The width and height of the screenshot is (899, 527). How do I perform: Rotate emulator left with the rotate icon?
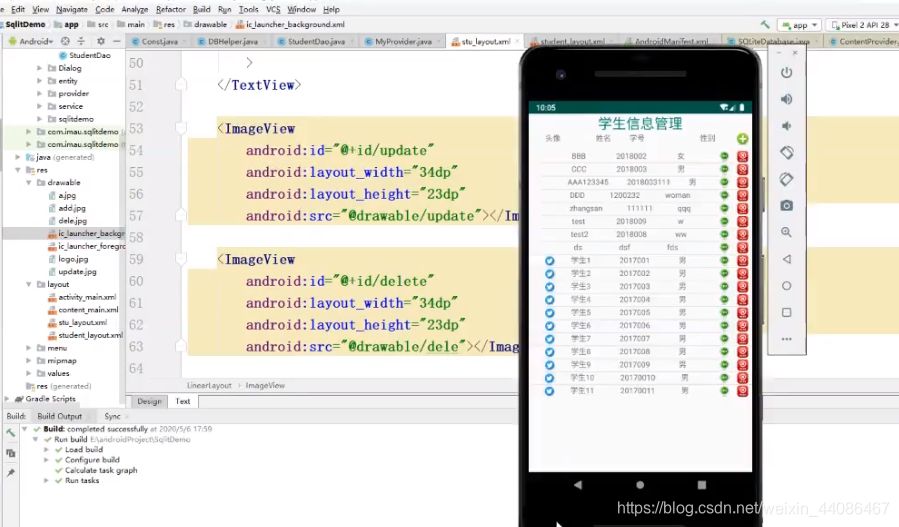pos(787,153)
